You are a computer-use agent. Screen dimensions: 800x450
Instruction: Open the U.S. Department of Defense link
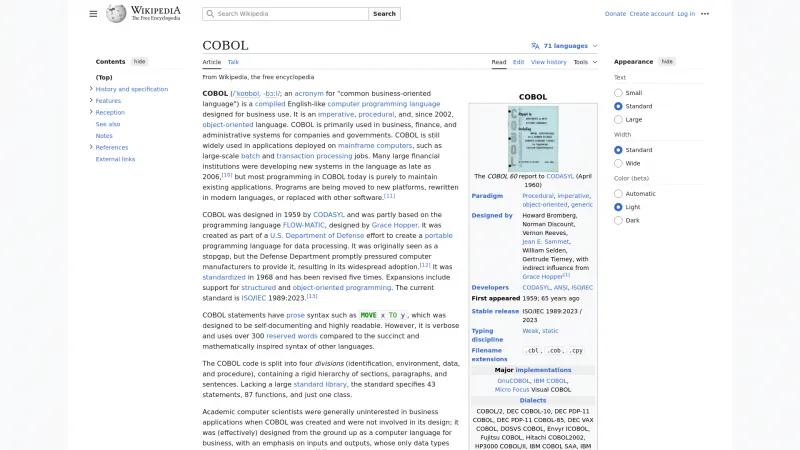[317, 236]
